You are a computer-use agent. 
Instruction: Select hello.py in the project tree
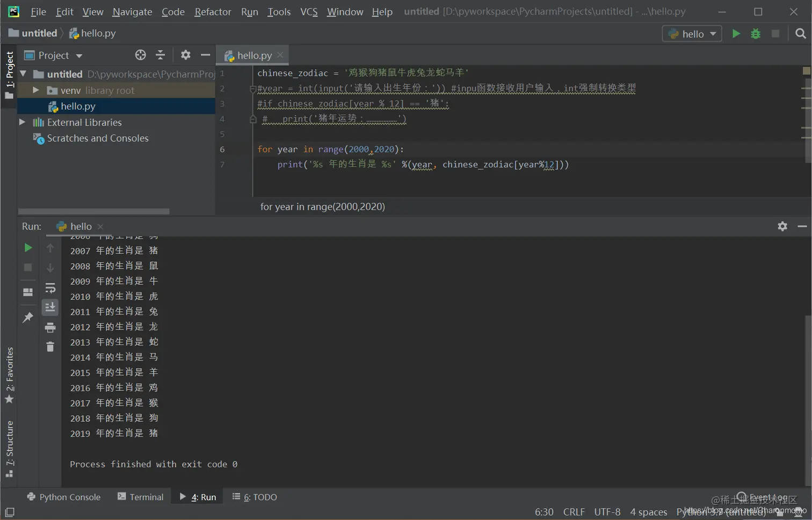coord(78,106)
